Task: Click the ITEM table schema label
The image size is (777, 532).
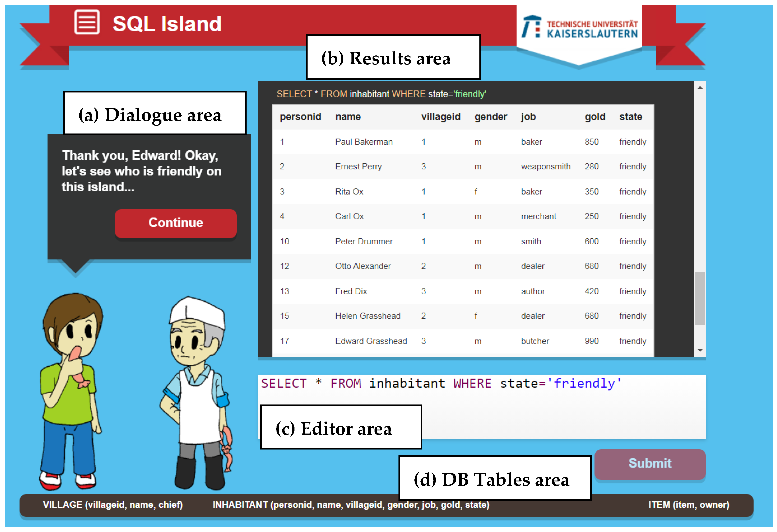Action: 689,505
